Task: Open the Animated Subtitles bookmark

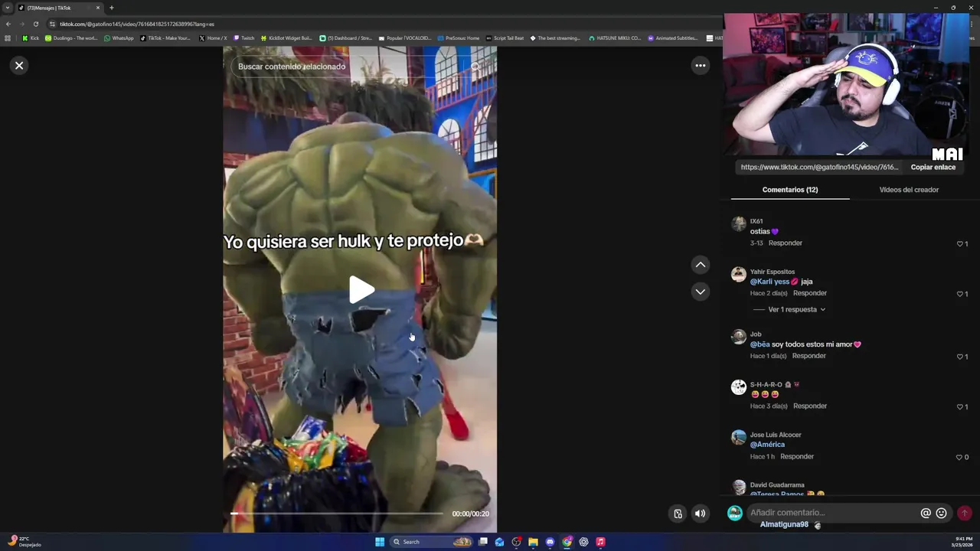Action: pyautogui.click(x=673, y=38)
